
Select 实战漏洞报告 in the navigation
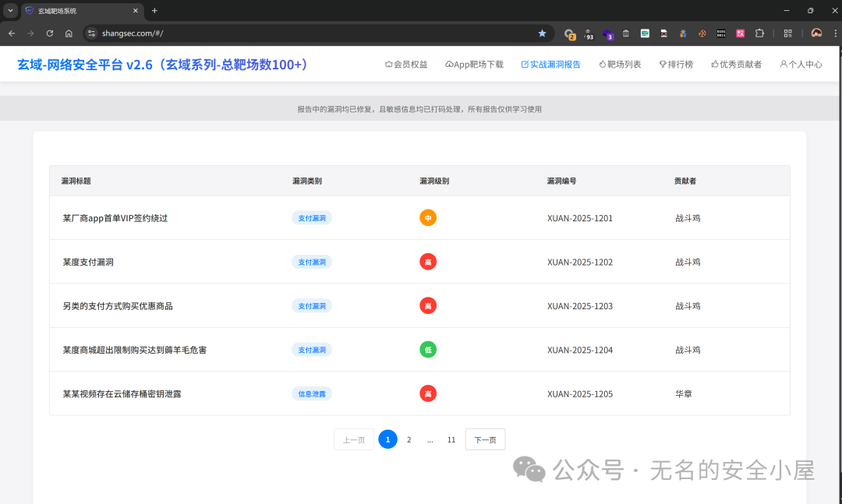pos(551,64)
